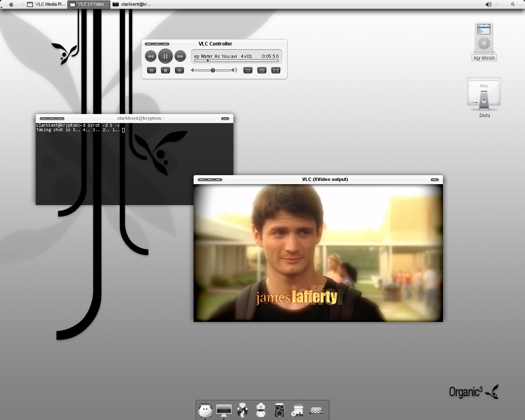Click the search magnifier icon in top panel

point(513,4)
